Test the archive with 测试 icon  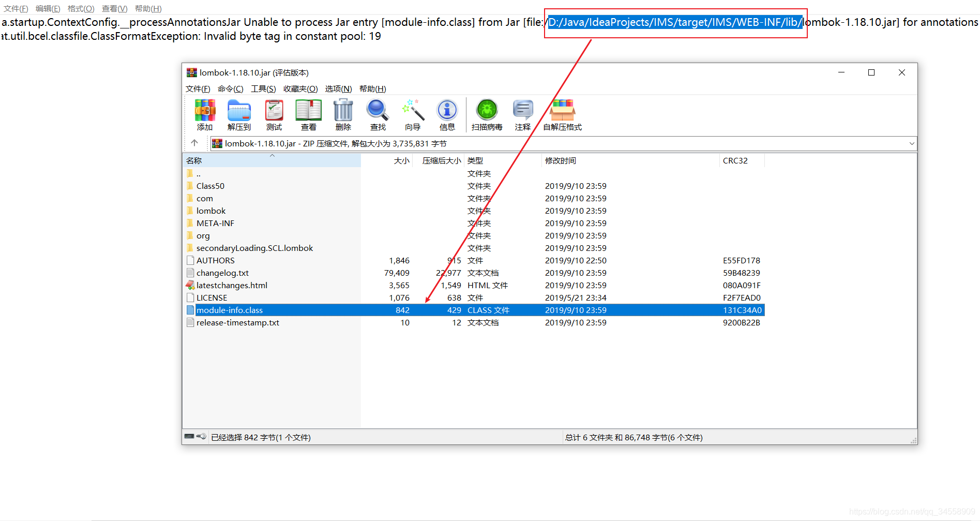click(x=274, y=115)
